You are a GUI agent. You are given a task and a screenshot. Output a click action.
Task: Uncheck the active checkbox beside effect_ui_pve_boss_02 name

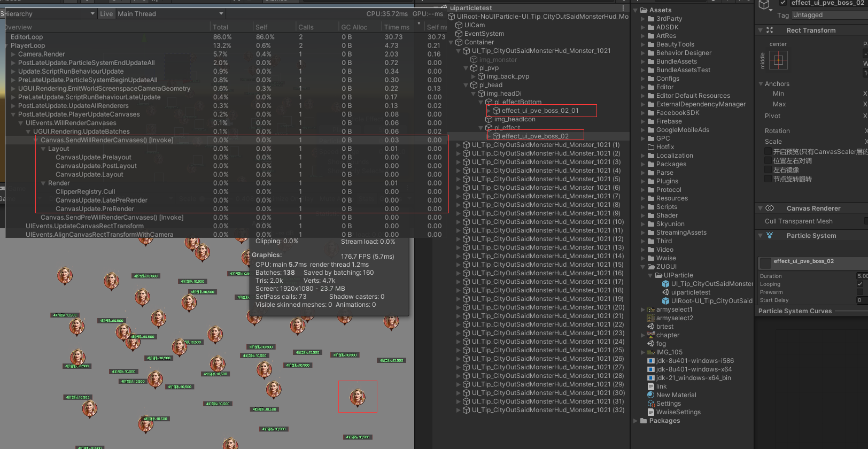pyautogui.click(x=783, y=3)
